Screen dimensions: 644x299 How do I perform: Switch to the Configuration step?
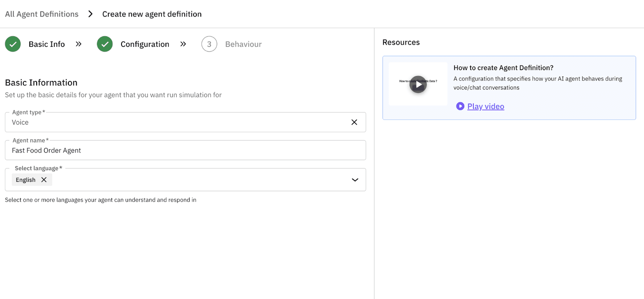145,44
